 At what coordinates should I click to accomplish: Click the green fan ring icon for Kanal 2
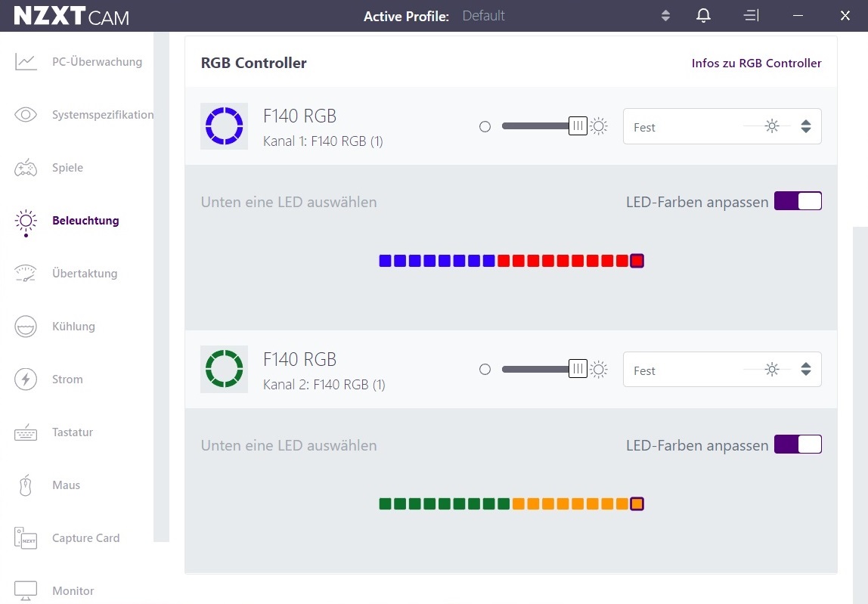[x=225, y=369]
